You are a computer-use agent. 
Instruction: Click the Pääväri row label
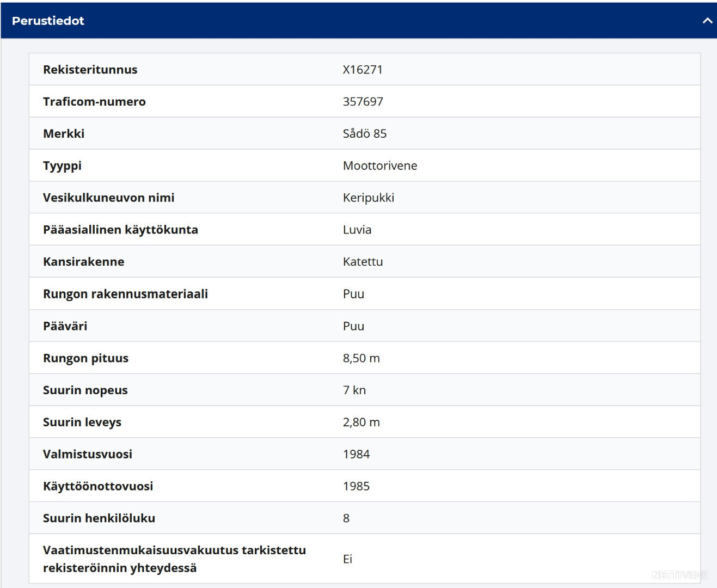point(65,326)
